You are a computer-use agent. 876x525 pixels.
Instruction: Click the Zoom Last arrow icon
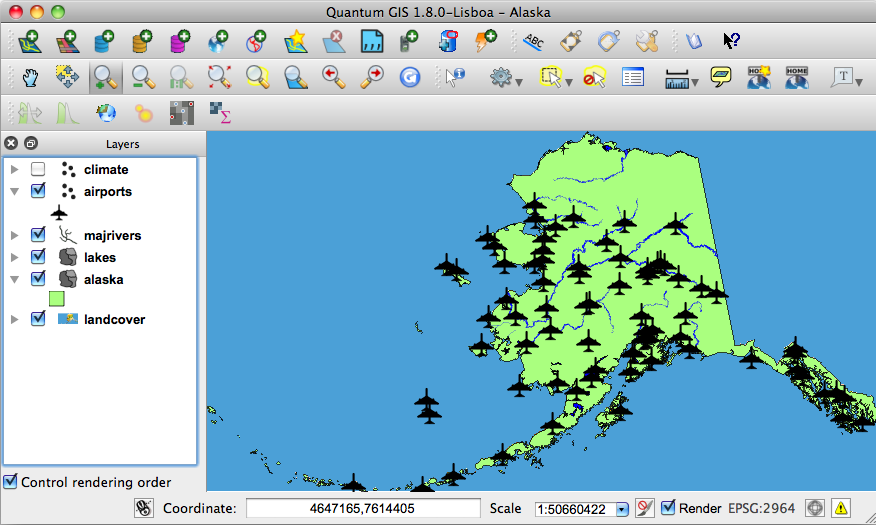pos(333,77)
